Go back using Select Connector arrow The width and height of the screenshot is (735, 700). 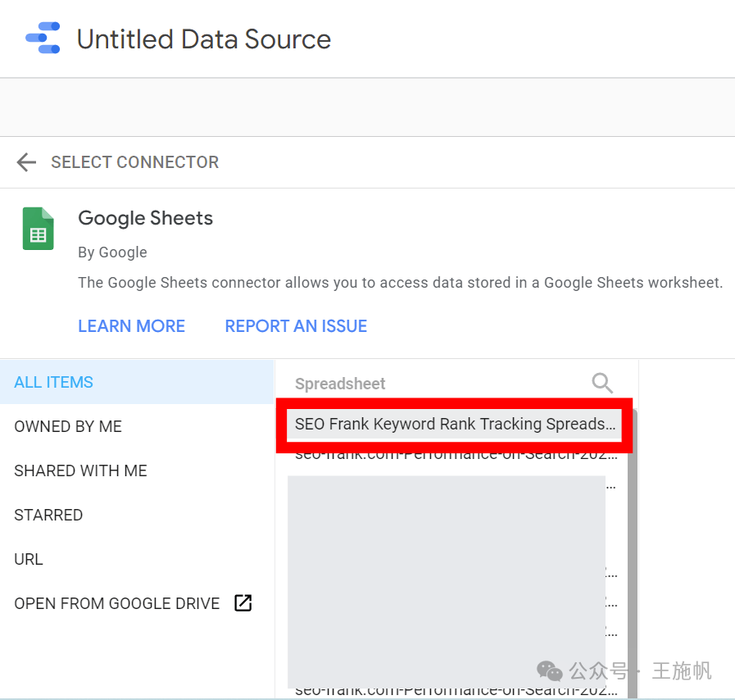[26, 162]
